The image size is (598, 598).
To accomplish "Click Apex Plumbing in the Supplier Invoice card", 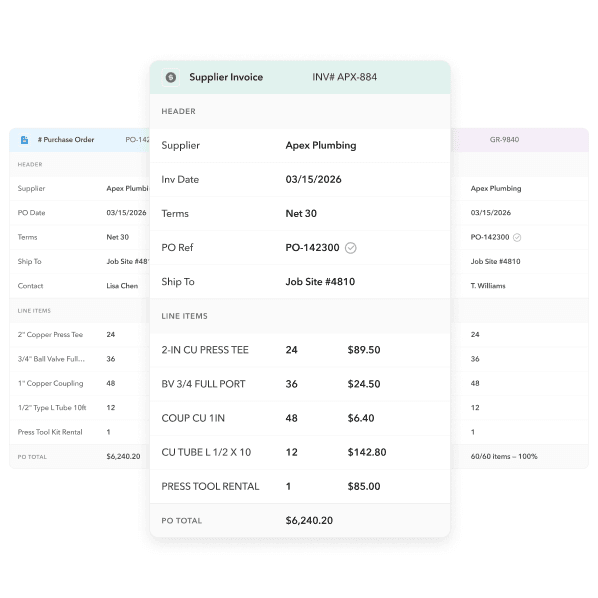I will click(321, 145).
